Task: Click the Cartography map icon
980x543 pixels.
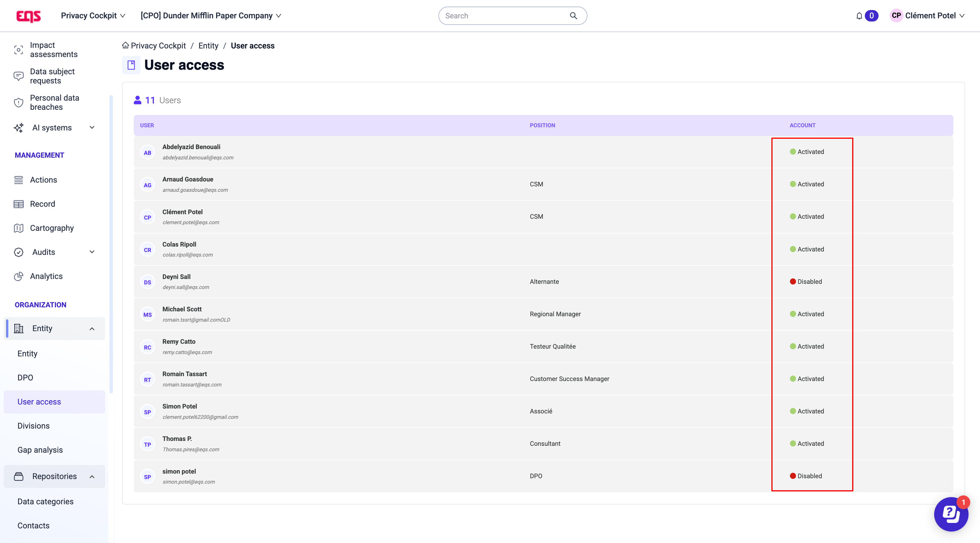Action: [x=19, y=228]
